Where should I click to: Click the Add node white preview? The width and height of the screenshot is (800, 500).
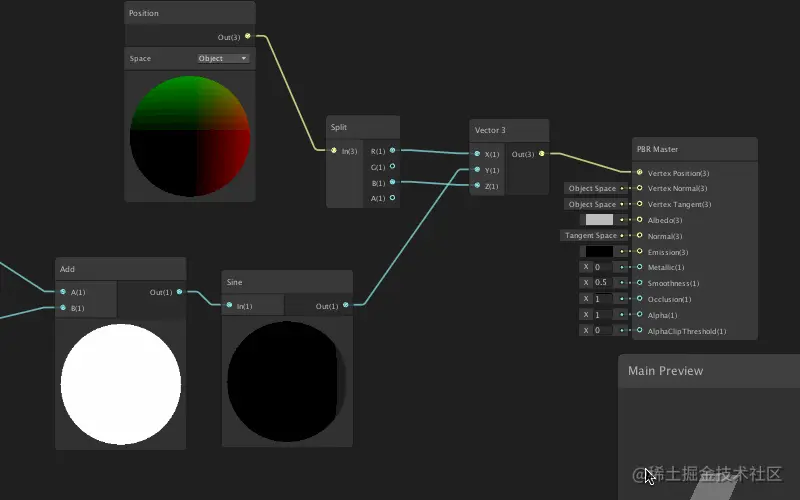121,384
